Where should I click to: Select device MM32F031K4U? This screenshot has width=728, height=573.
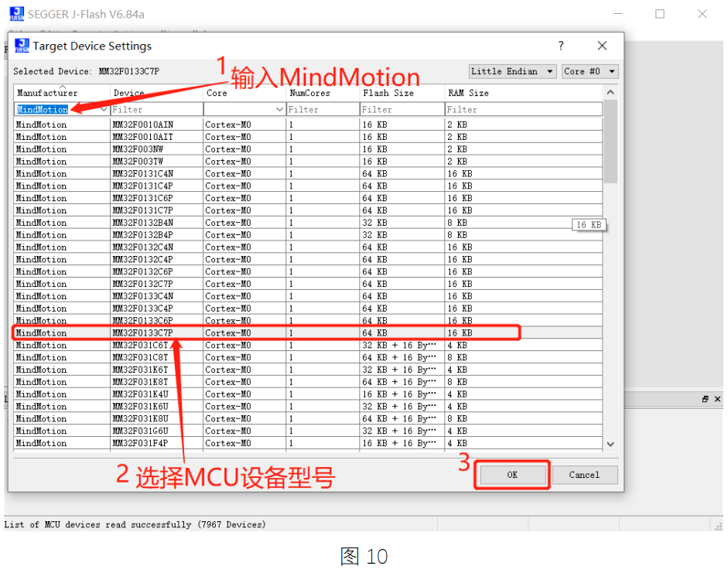pyautogui.click(x=308, y=394)
